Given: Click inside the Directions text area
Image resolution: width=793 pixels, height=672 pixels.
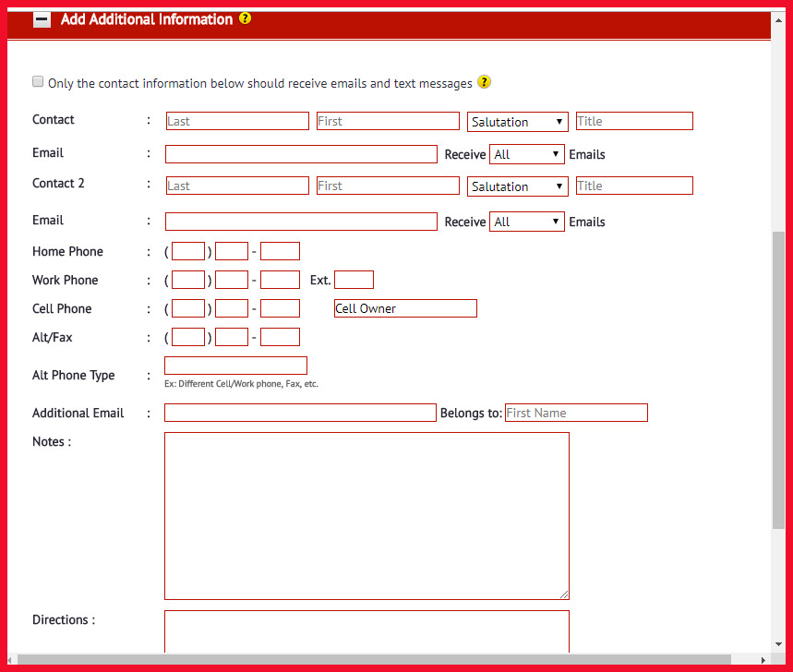Looking at the screenshot, I should pyautogui.click(x=366, y=631).
